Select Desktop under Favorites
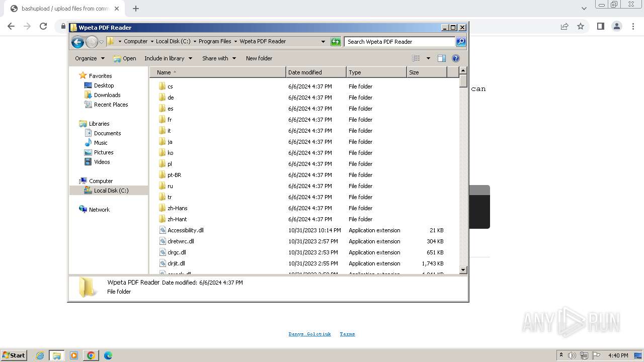 [104, 85]
